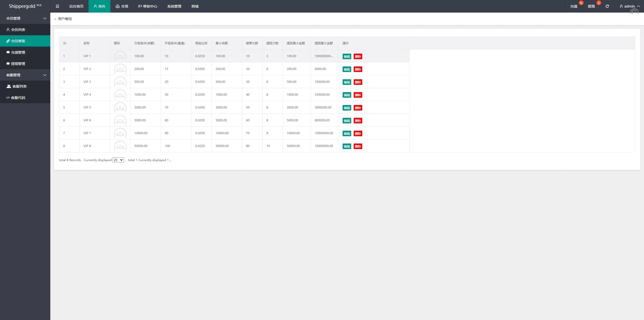
Task: Open 帮助中心 in the top menu
Action: 148,6
